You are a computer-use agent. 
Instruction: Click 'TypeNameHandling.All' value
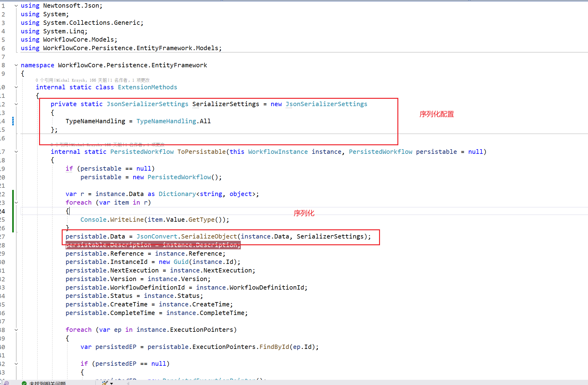point(173,121)
